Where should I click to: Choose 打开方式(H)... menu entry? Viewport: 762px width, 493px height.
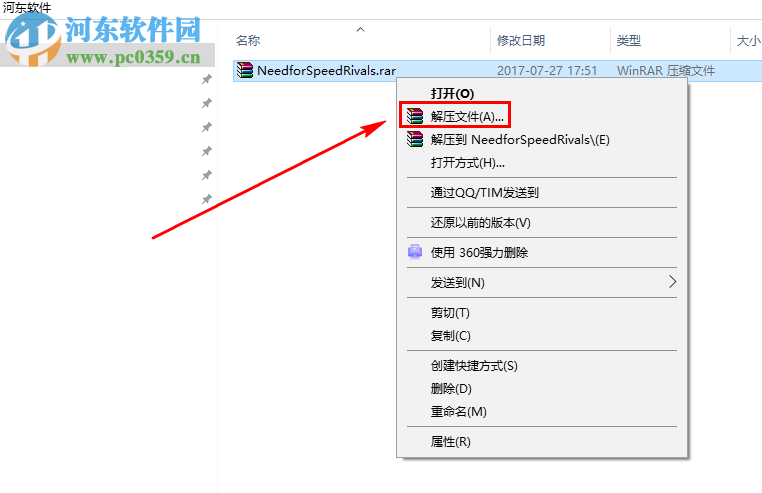pos(468,162)
